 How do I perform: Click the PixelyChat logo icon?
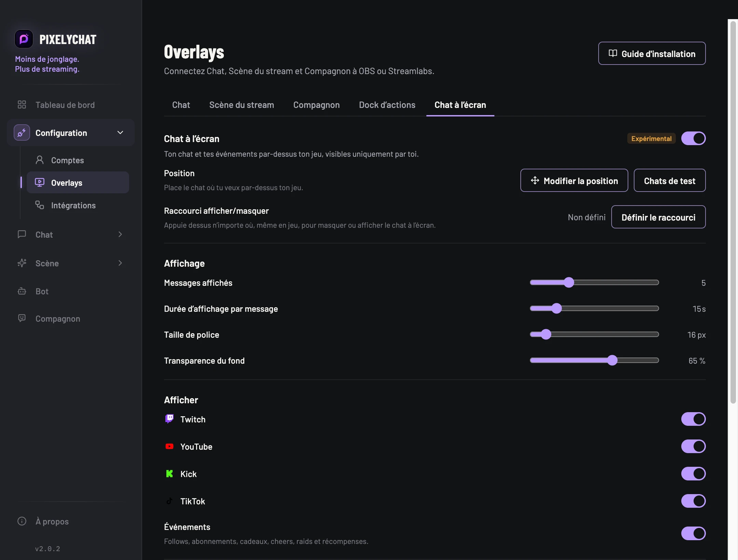(24, 39)
